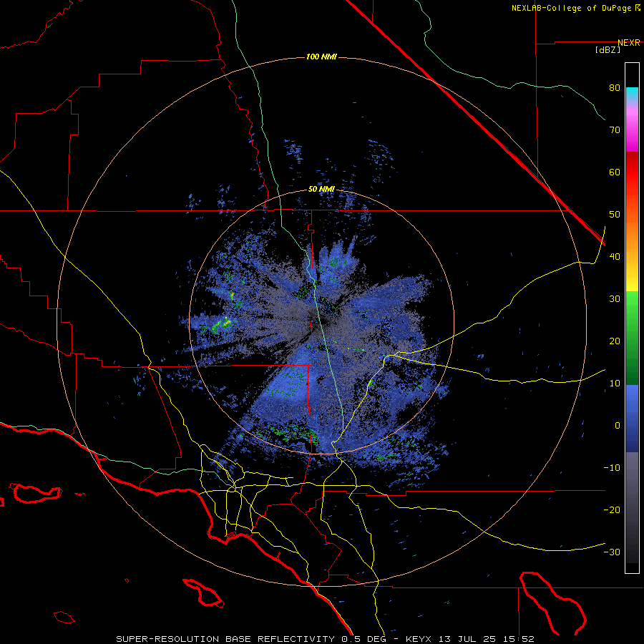Click the NEXR label above the color scale
This screenshot has height=644, width=644.
click(628, 43)
